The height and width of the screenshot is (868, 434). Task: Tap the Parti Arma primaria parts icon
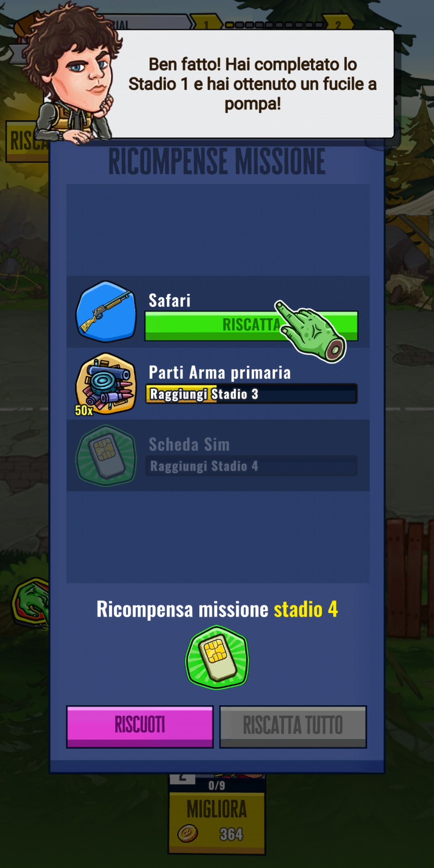pyautogui.click(x=106, y=384)
